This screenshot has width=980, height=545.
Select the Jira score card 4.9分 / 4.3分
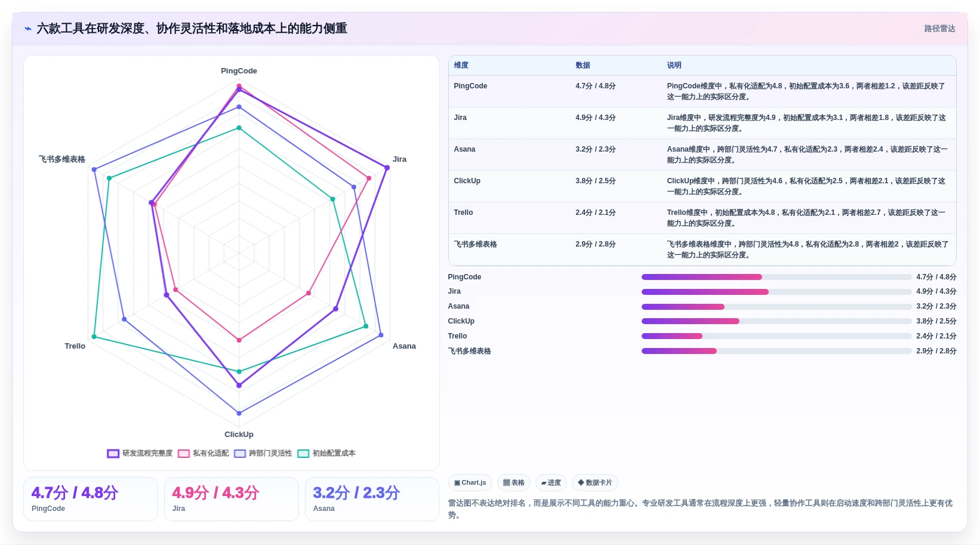coord(232,499)
